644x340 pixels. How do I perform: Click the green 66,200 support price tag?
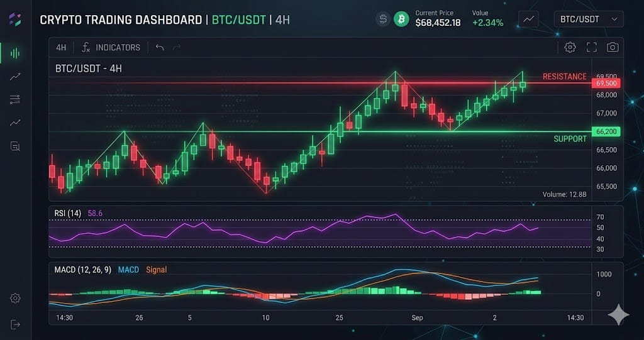(x=606, y=132)
